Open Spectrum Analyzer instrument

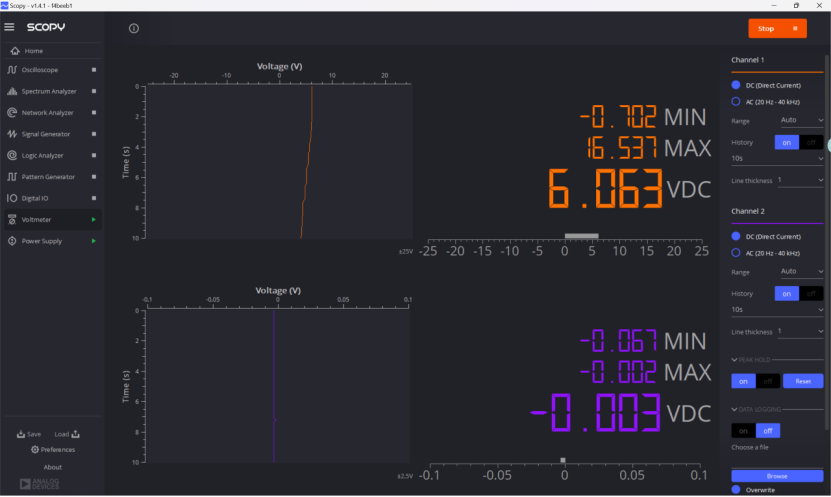[x=52, y=91]
